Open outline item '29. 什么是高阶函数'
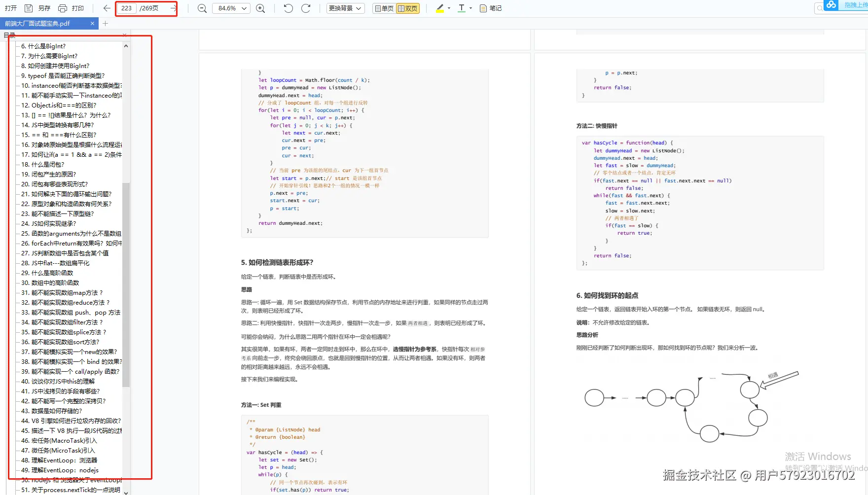Screen dimensions: 868x495 pyautogui.click(x=47, y=273)
